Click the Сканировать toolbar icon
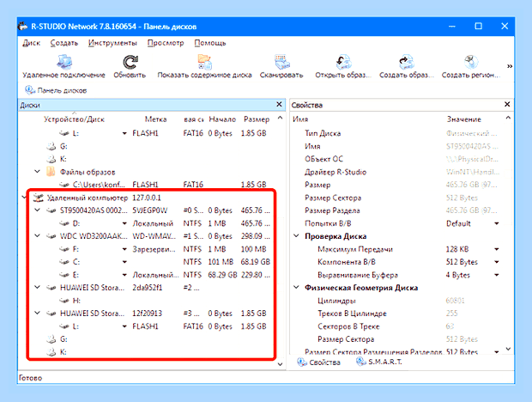This screenshot has width=532, height=402. 281,62
